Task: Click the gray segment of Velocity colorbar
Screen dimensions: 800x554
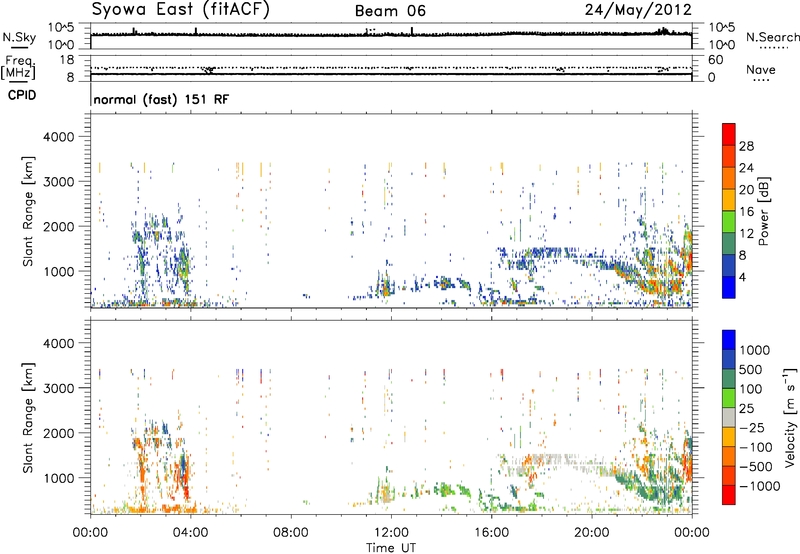Action: click(x=729, y=418)
